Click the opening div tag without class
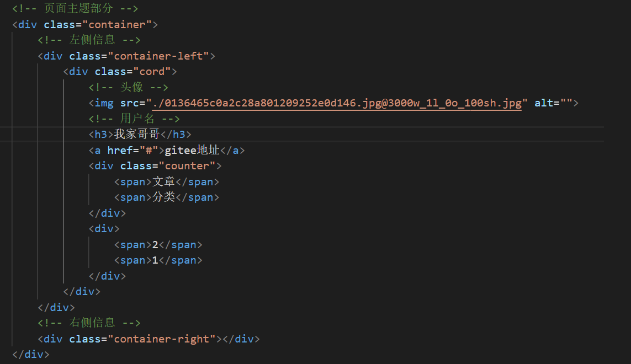Viewport: 631px width, 364px height. coord(104,229)
